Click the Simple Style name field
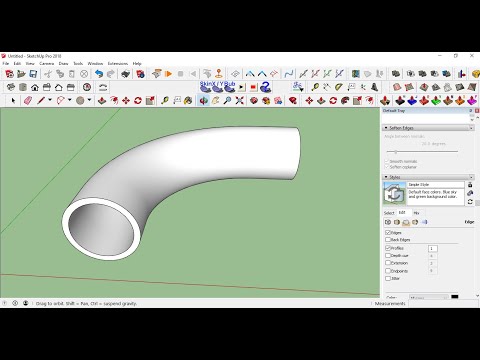Screen dimensions: 480x360 coord(435,184)
